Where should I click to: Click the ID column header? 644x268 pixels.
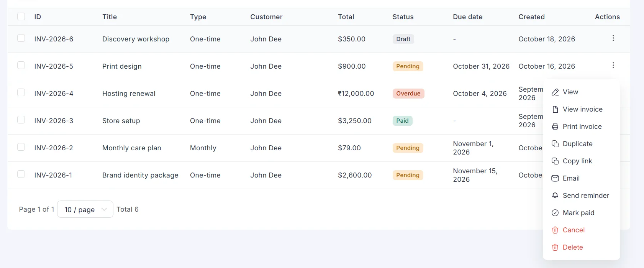[38, 17]
